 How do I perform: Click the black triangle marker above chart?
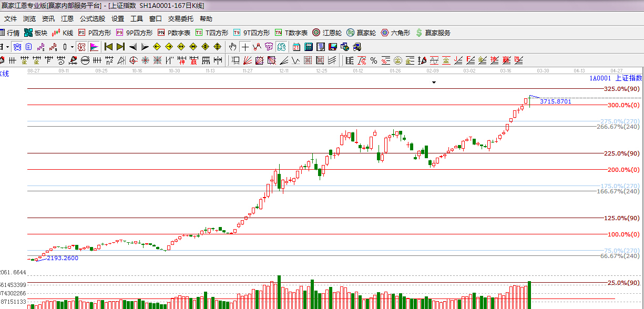pyautogui.click(x=434, y=83)
